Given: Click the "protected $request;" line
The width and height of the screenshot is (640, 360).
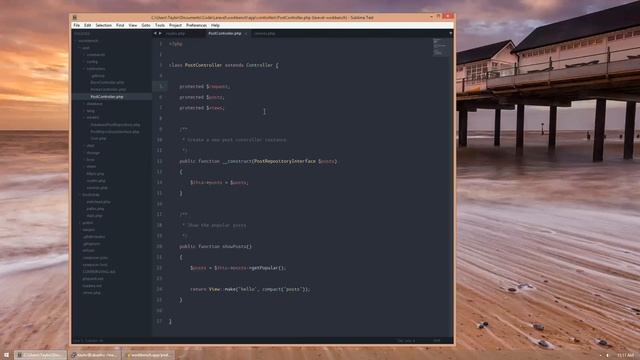Looking at the screenshot, I should point(204,87).
